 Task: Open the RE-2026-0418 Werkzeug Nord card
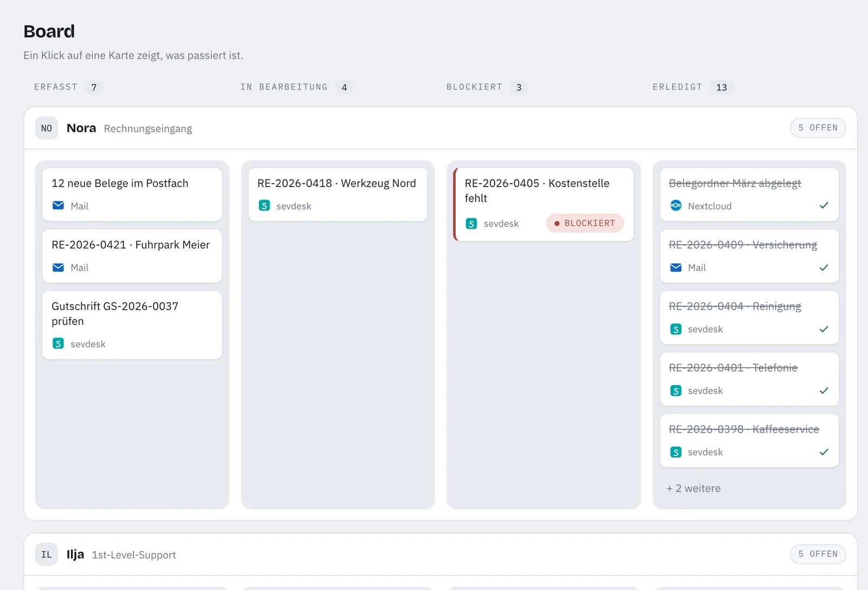point(337,195)
